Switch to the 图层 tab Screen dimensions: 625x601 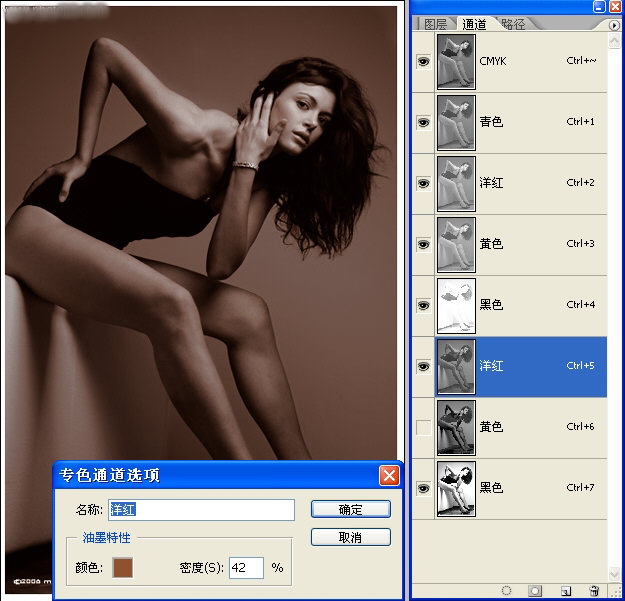point(435,24)
